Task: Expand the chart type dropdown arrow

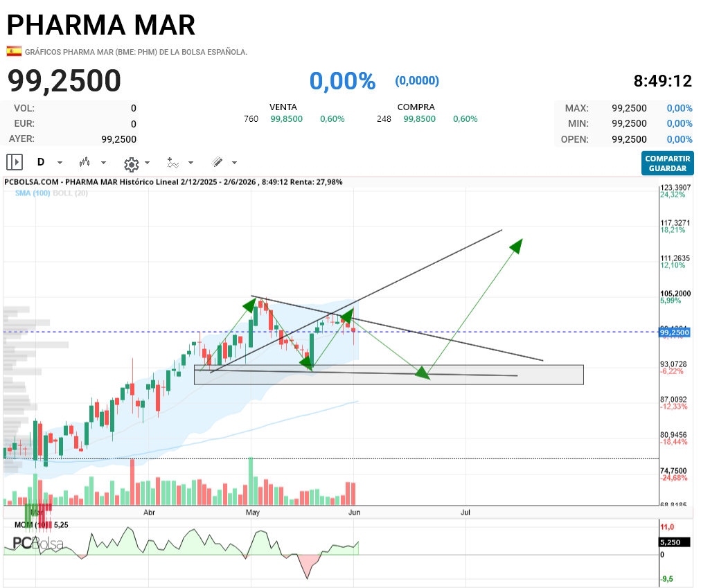Action: pyautogui.click(x=103, y=163)
